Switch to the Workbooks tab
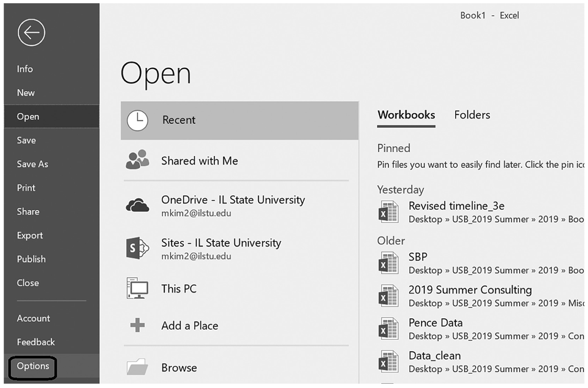The image size is (588, 388). (x=406, y=115)
